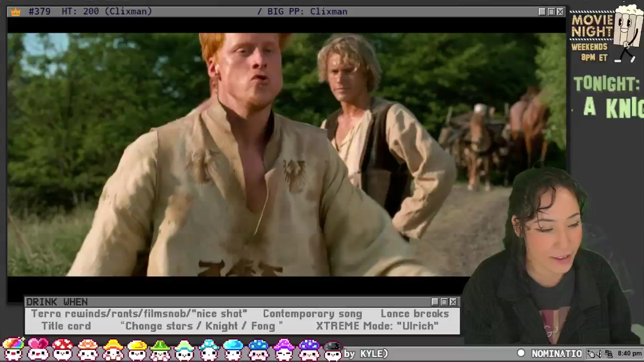Minimize the movie player window

[x=542, y=12]
